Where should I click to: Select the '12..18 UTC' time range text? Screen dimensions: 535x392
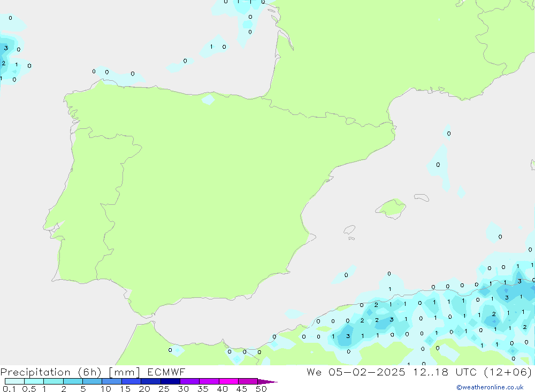tap(445, 372)
